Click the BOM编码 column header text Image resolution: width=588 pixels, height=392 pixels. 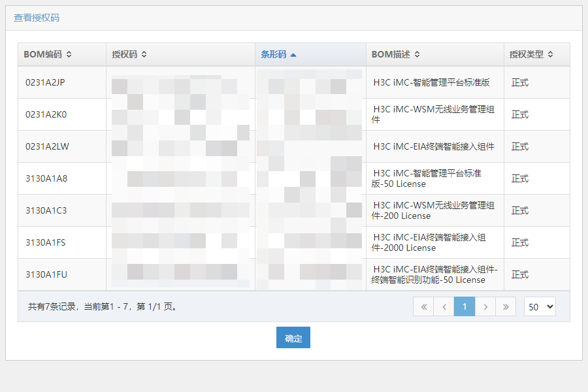(x=42, y=54)
